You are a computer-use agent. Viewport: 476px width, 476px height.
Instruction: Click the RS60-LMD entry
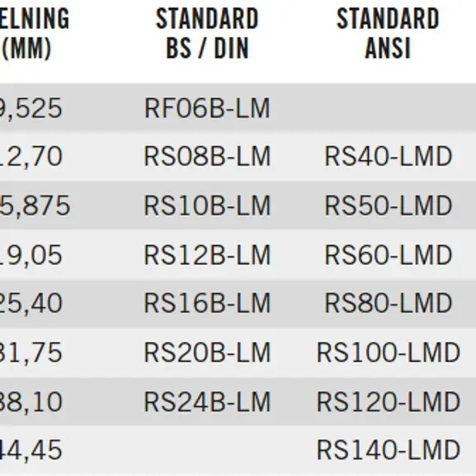pyautogui.click(x=389, y=255)
